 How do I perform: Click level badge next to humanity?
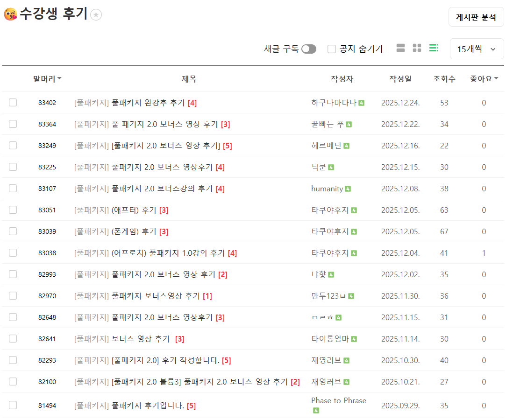click(348, 189)
